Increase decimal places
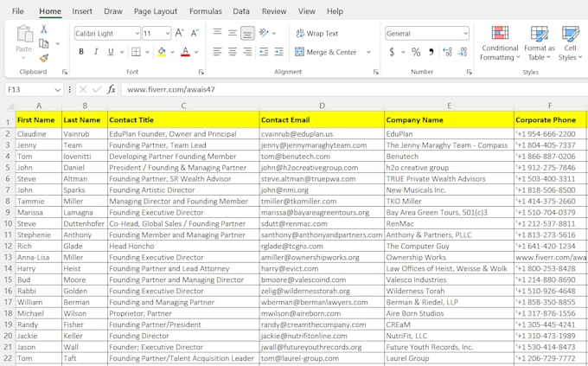This screenshot has width=588, height=366. click(x=447, y=52)
